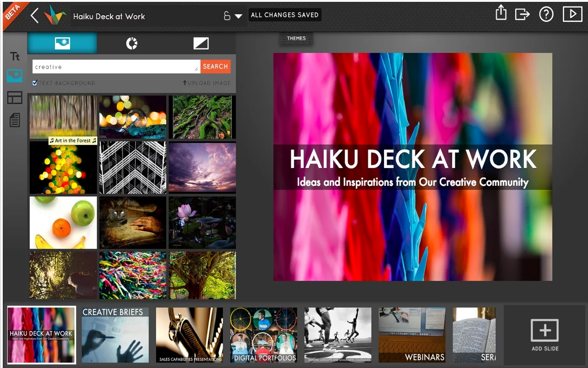Uncheck the TEXT BACKGROUND checkbox
Viewport: 588px width, 368px height.
(x=34, y=83)
